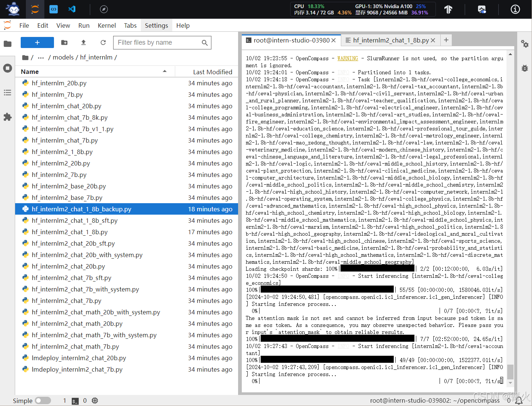The image size is (532, 406).
Task: Open the file browser sidebar panel
Action: 7,44
